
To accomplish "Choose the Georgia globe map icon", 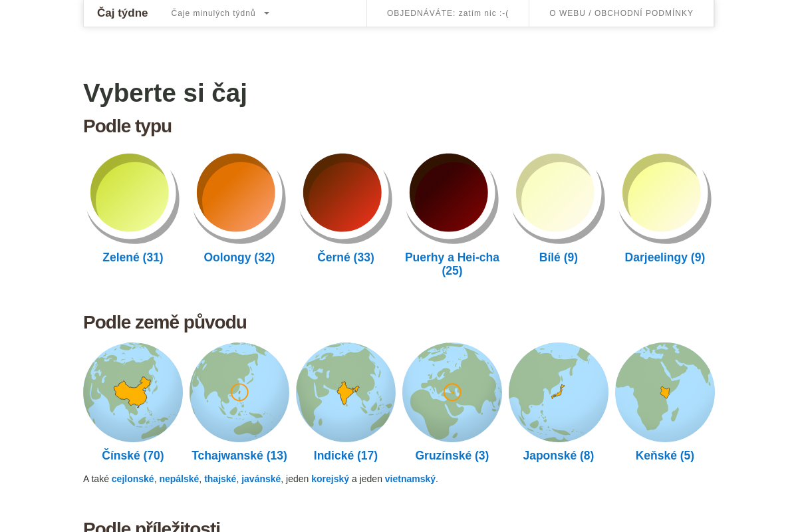I will point(452,392).
